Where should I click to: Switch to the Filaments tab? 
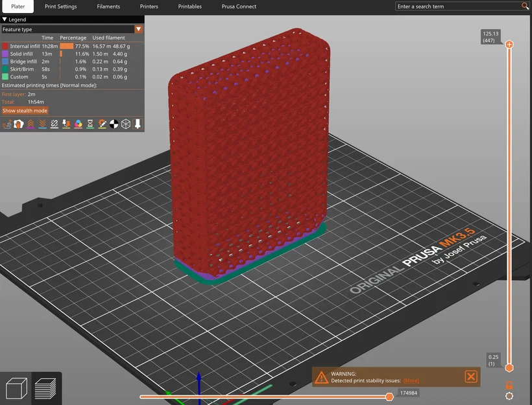108,6
